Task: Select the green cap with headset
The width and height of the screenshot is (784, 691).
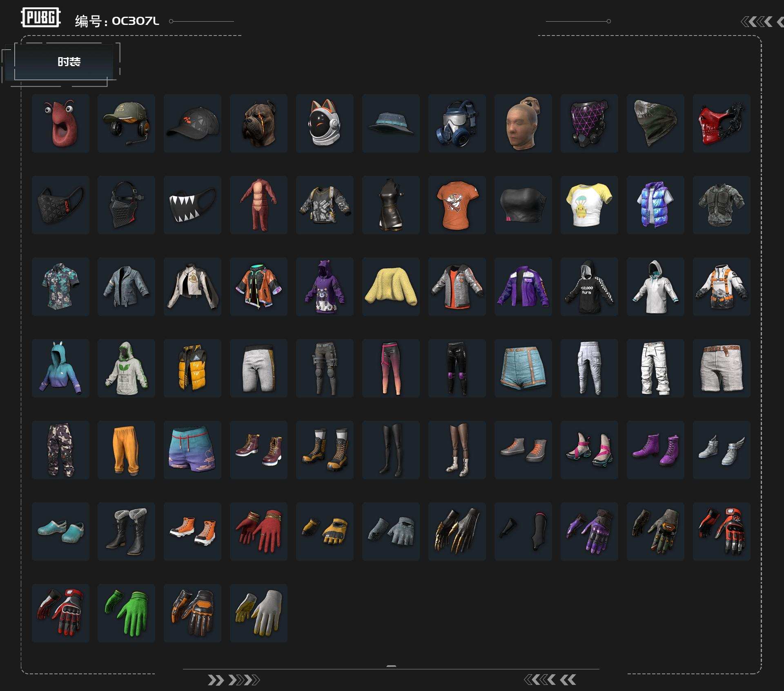Action: tap(126, 123)
